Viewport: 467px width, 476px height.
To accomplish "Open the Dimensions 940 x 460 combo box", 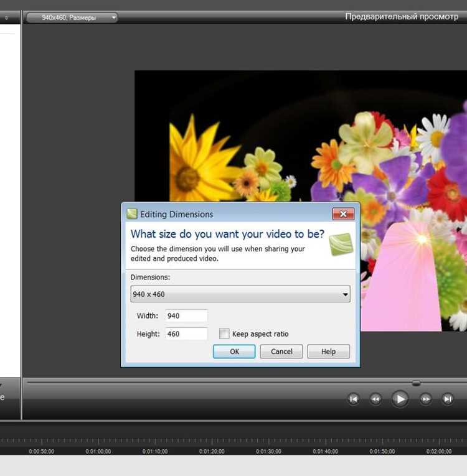I will [x=240, y=294].
